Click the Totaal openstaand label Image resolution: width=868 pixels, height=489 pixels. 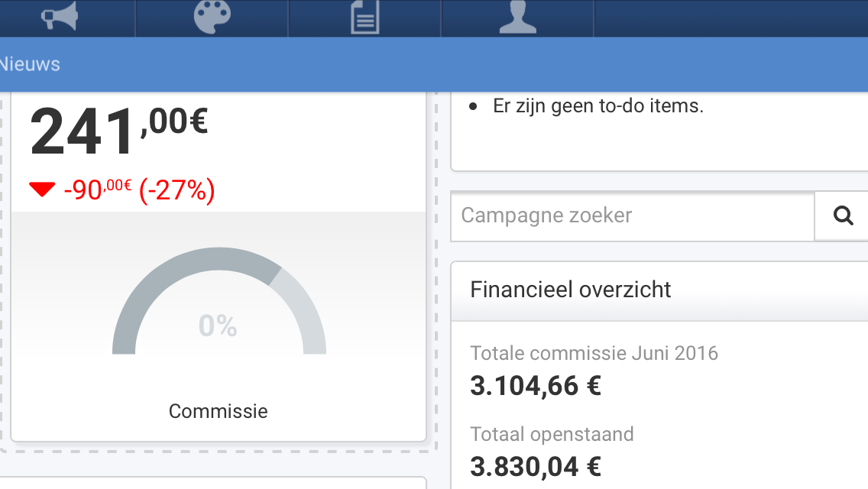point(552,435)
